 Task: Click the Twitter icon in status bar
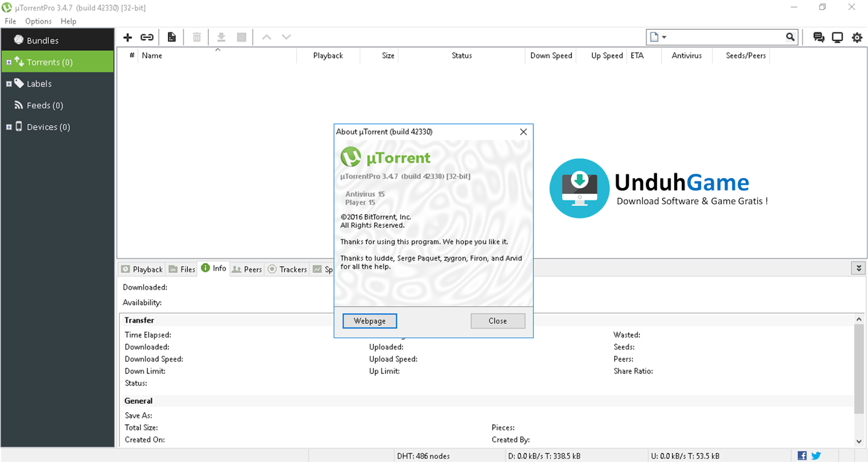[x=816, y=456]
